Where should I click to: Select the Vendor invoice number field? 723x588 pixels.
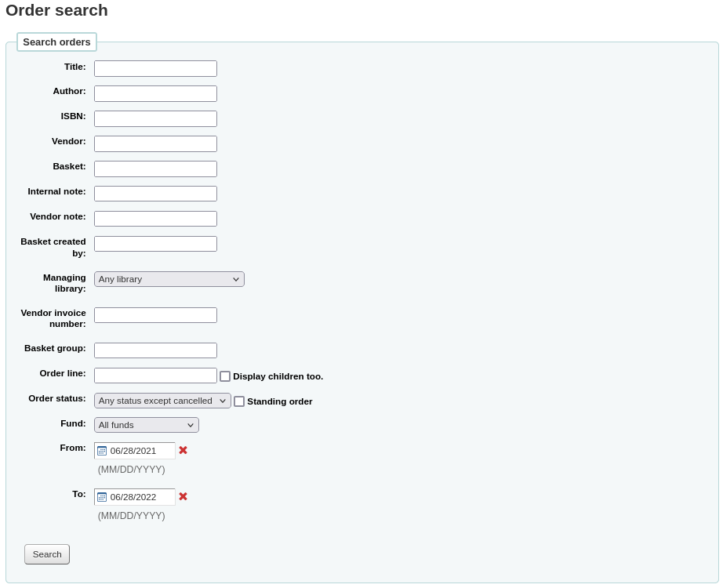(155, 315)
